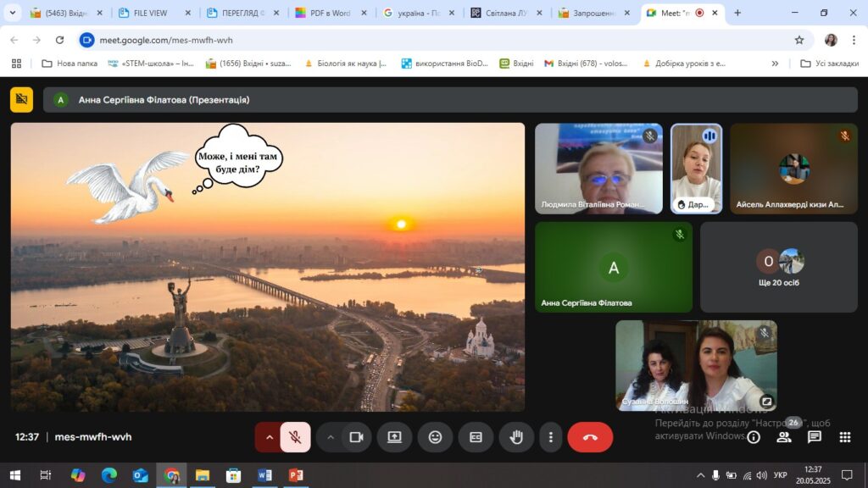Click the present screen button

(x=394, y=437)
